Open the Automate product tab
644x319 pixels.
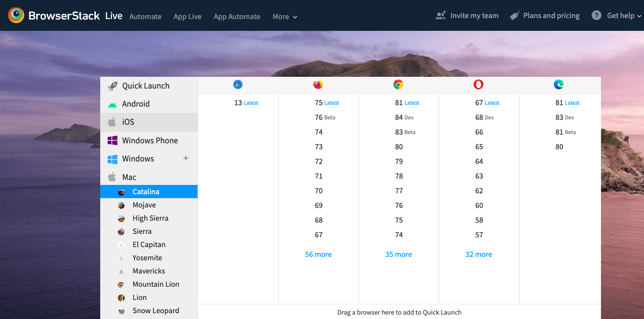[x=145, y=17]
